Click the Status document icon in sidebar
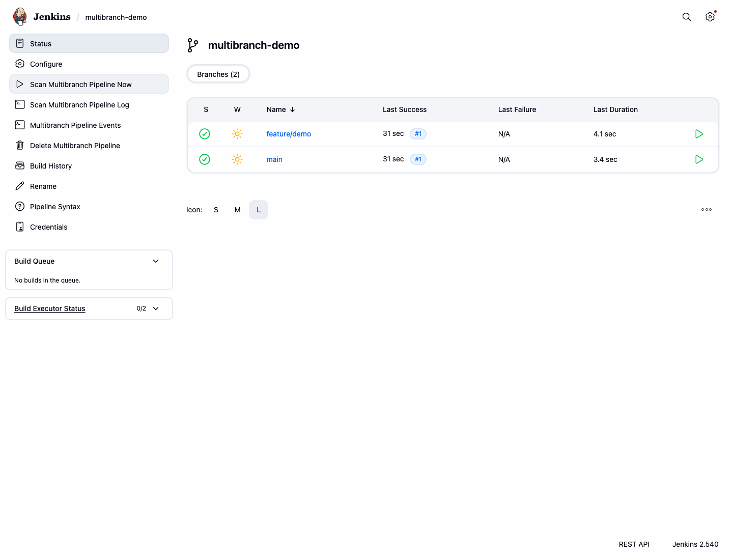733x560 pixels. coord(20,43)
